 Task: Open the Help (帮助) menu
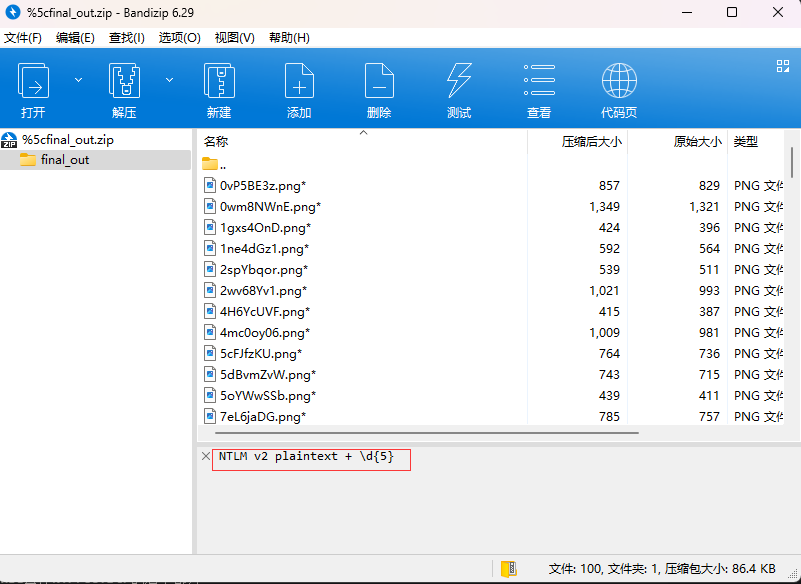pos(289,38)
